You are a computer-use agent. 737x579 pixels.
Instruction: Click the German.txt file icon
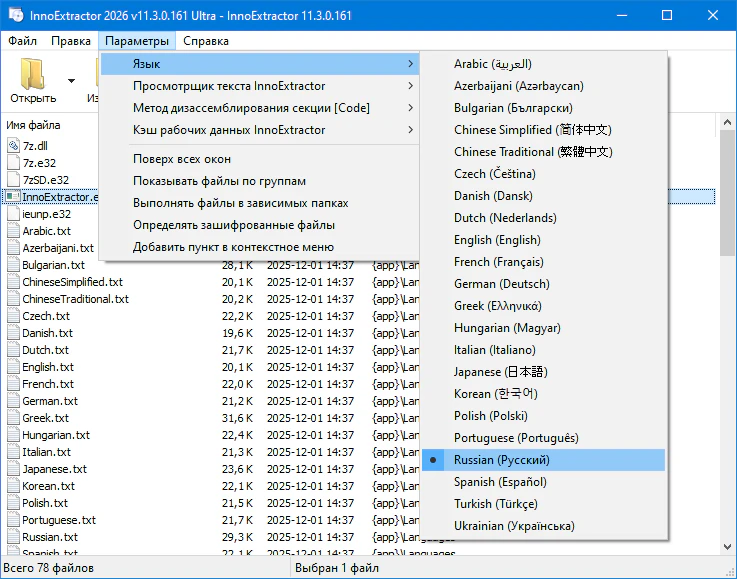point(13,401)
